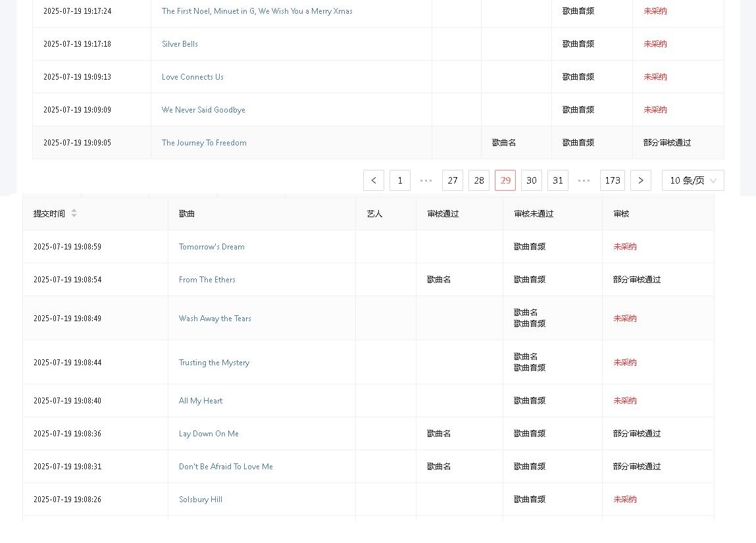Open Wash Away the Tears link
756x543 pixels.
214,319
